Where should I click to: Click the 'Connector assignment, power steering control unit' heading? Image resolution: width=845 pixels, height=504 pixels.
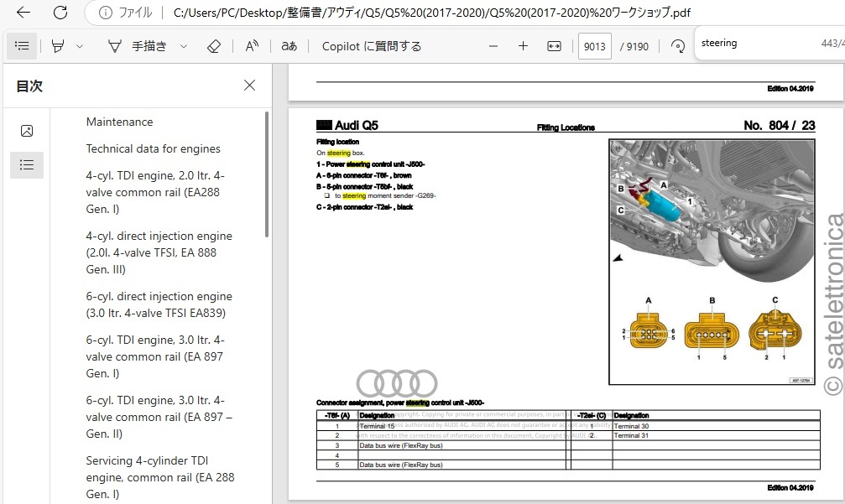400,403
